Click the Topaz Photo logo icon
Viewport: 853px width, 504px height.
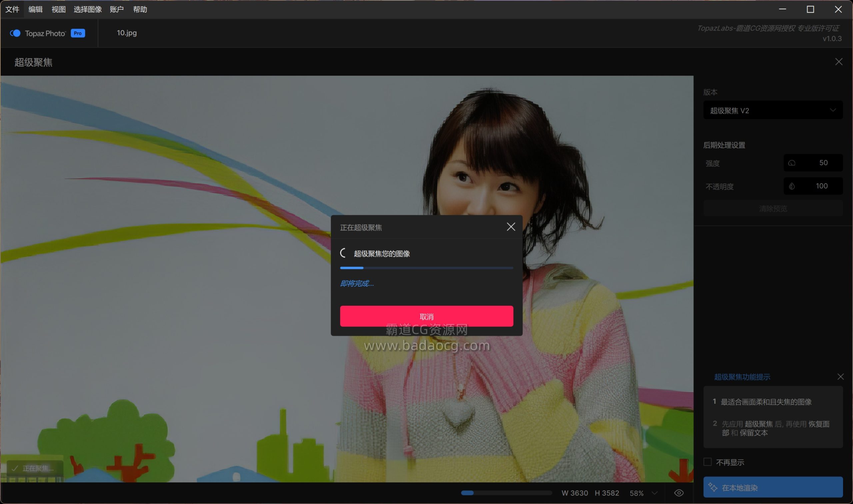[x=15, y=33]
